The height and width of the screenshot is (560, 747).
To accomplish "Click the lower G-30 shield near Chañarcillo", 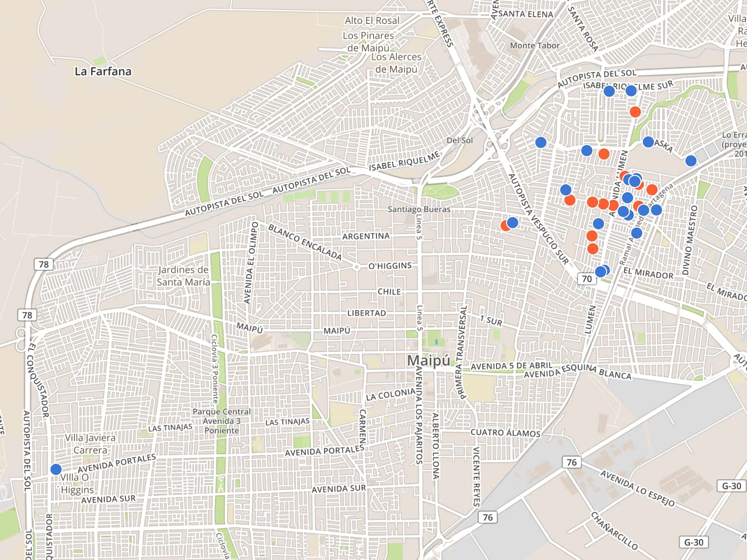I will click(694, 542).
